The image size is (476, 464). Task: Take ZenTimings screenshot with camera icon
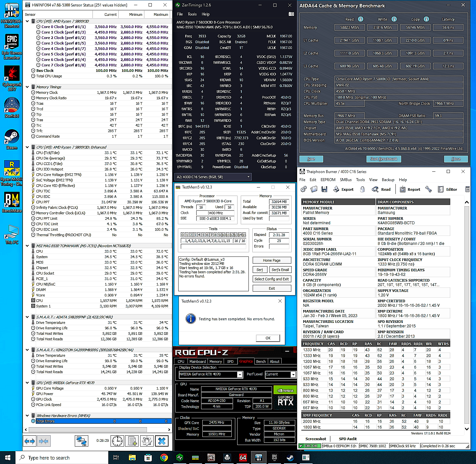[x=291, y=14]
